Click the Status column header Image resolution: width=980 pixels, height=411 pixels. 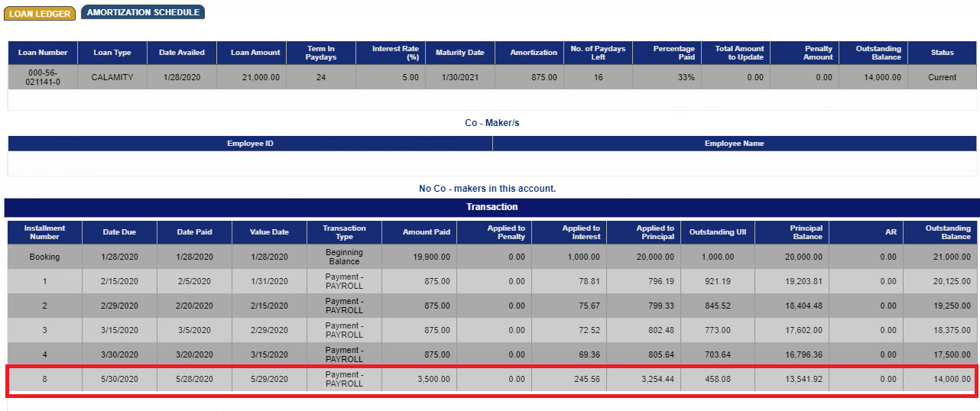(942, 53)
